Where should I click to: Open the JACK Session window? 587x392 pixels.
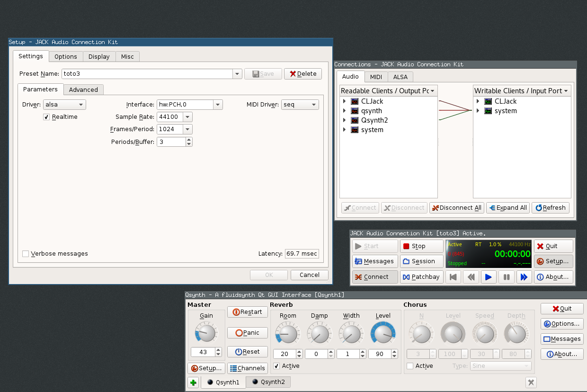tap(422, 261)
